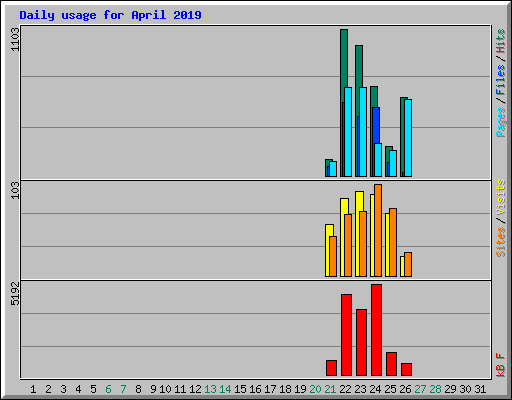512x400 pixels.
Task: Select green weekend day 21 label
Action: click(330, 389)
